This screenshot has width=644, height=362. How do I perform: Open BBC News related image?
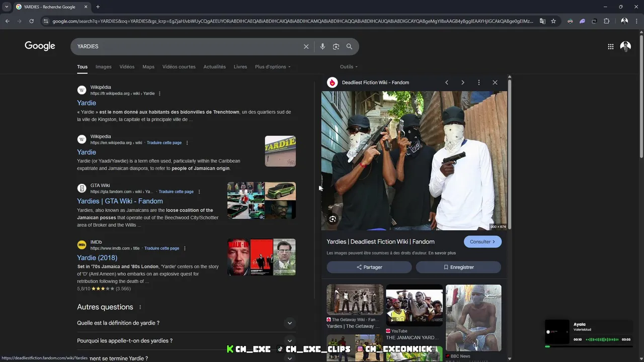click(473, 318)
